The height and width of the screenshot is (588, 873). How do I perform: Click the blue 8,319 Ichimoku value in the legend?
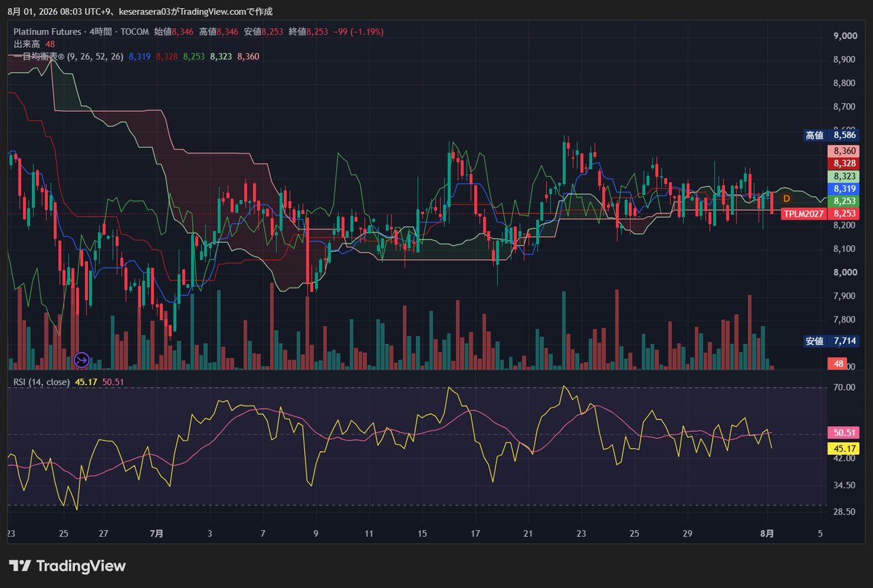coord(140,57)
